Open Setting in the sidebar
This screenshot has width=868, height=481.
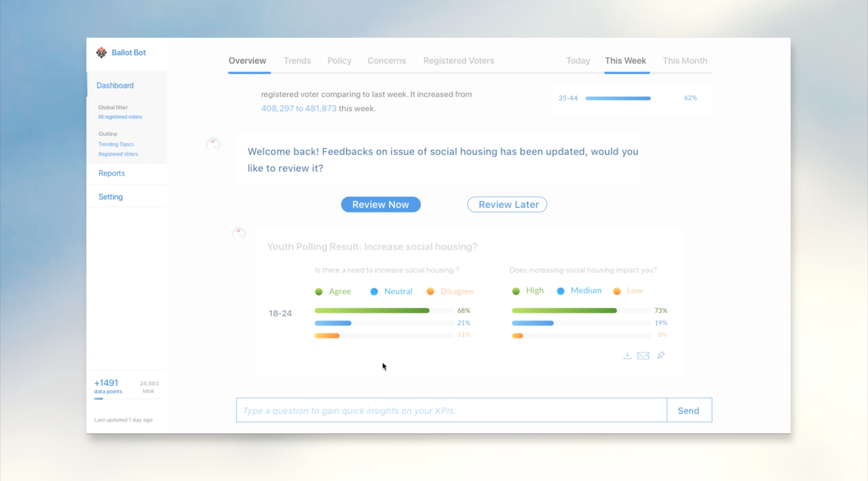pos(111,197)
